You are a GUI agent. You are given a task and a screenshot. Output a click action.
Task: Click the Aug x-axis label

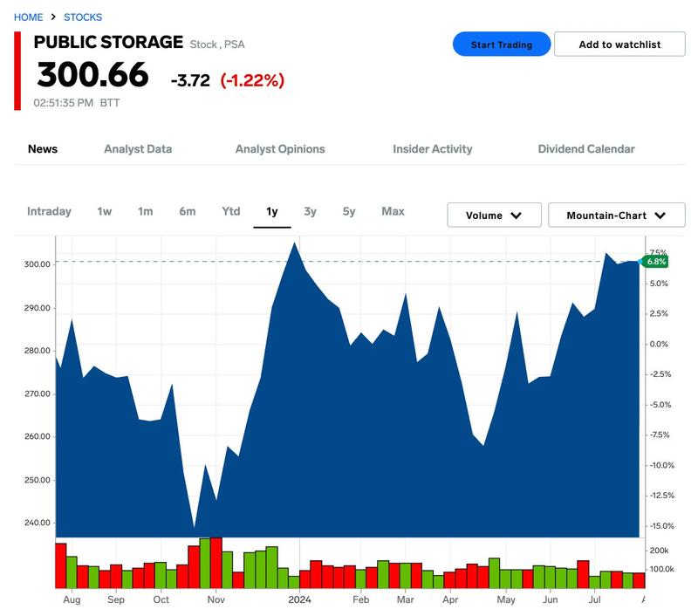tap(72, 599)
